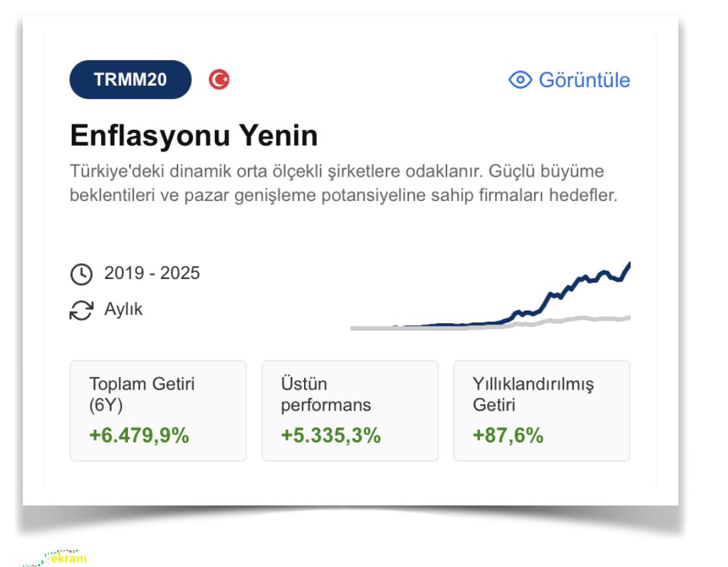Click the +5.335,3% outperformance value

pyautogui.click(x=330, y=436)
